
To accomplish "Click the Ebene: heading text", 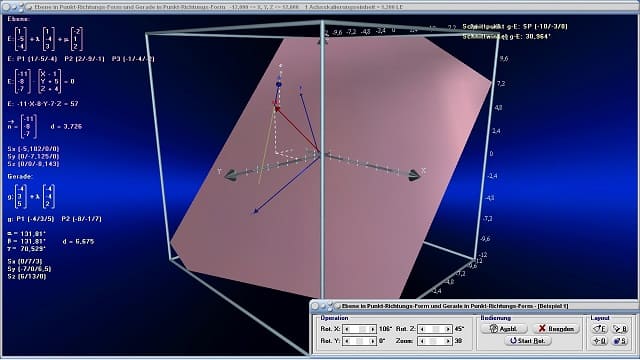I will (18, 19).
